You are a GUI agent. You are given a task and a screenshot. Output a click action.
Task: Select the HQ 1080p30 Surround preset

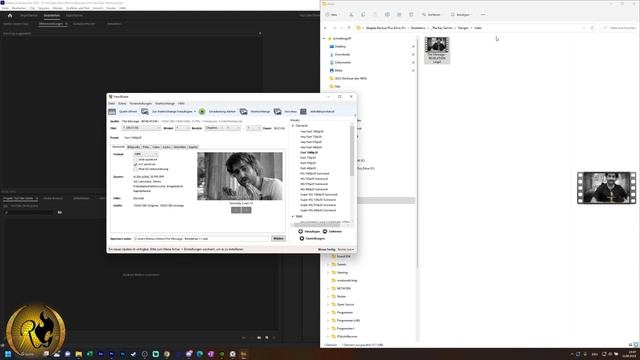(315, 173)
